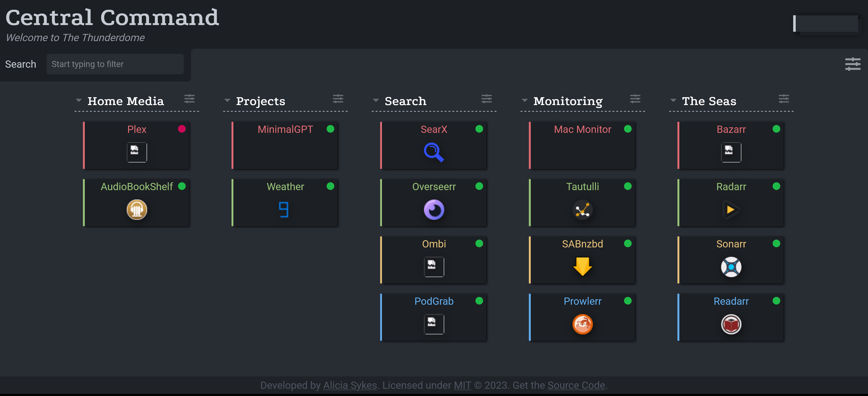Click the dark panel in the header corner
868x396 pixels.
point(826,24)
